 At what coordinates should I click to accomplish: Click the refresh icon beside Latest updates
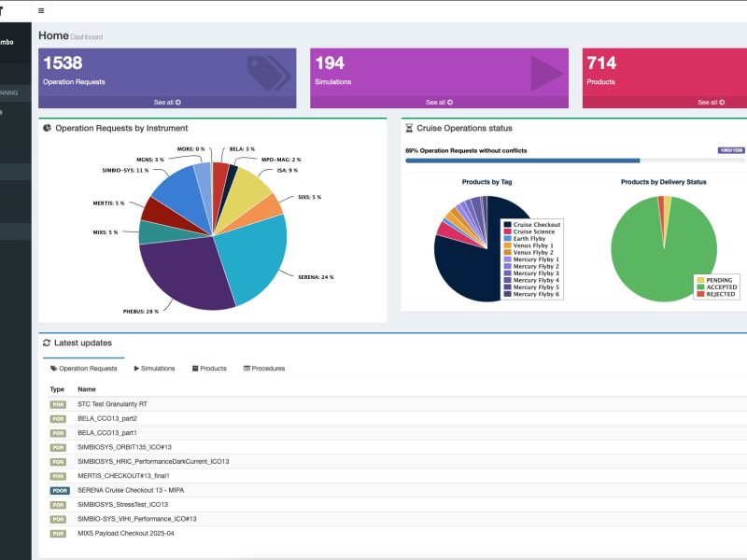pyautogui.click(x=47, y=343)
